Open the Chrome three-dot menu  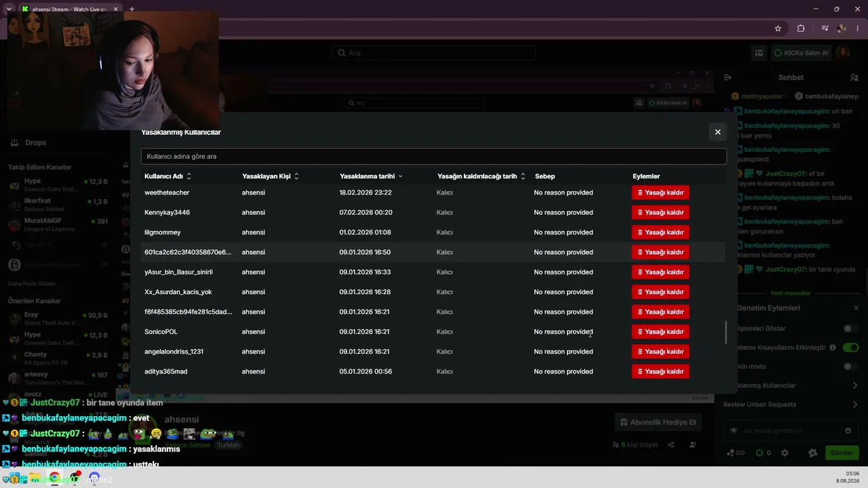point(858,28)
